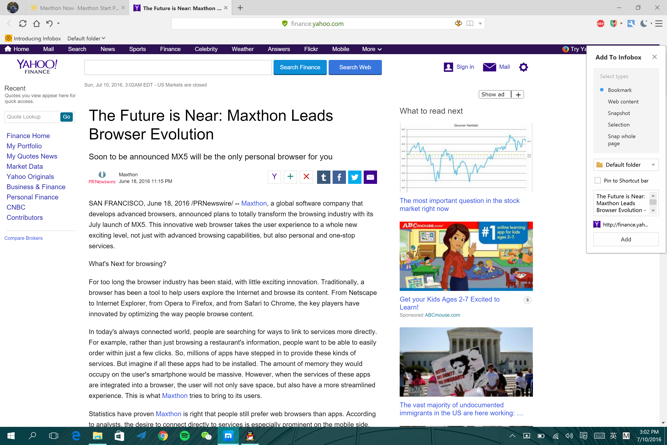The width and height of the screenshot is (667, 445).
Task: Click the red X icon under headline
Action: 306,177
